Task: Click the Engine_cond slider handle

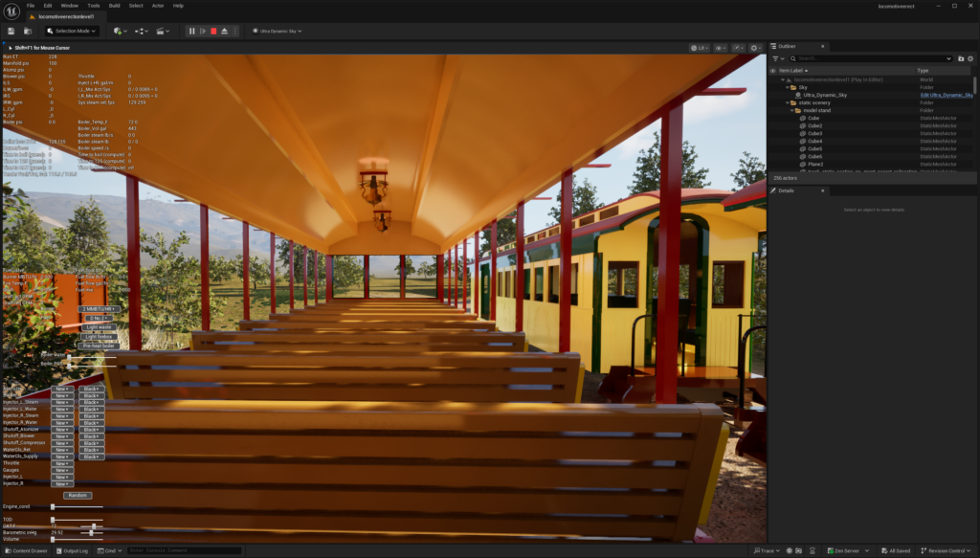Action: (x=53, y=506)
